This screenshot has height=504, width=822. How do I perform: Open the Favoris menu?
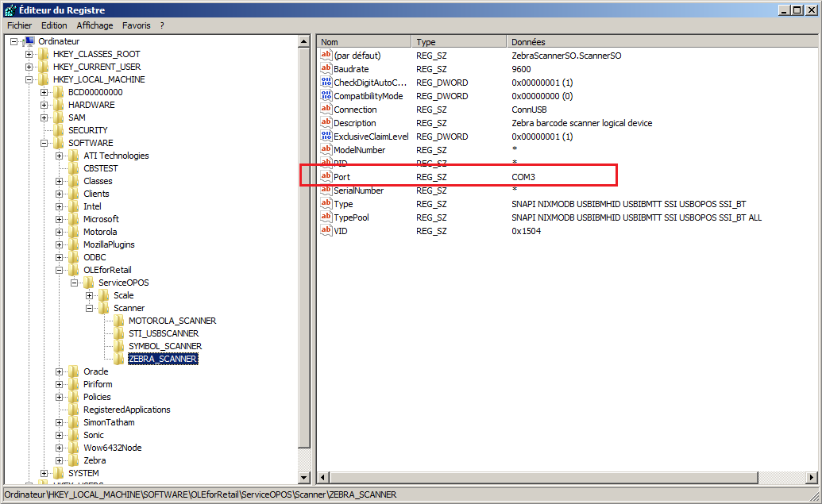[136, 25]
